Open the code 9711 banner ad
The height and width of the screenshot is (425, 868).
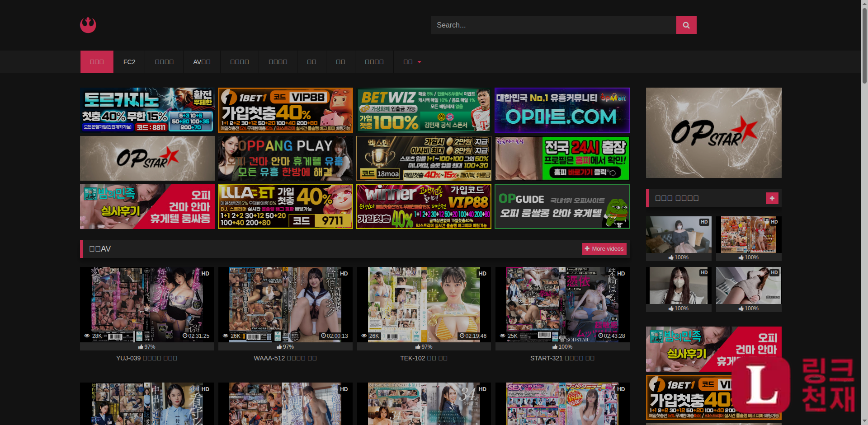pyautogui.click(x=285, y=206)
